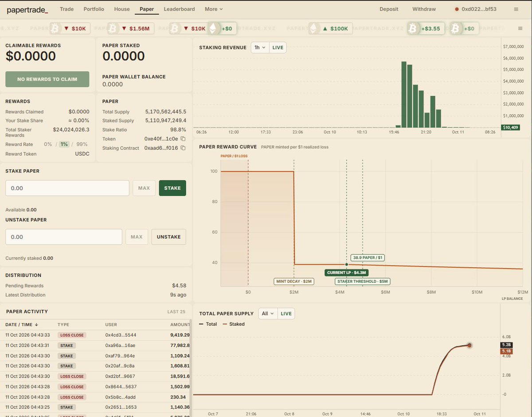The width and height of the screenshot is (532, 417).
Task: Focus the Stake Paper amount field
Action: (x=67, y=188)
